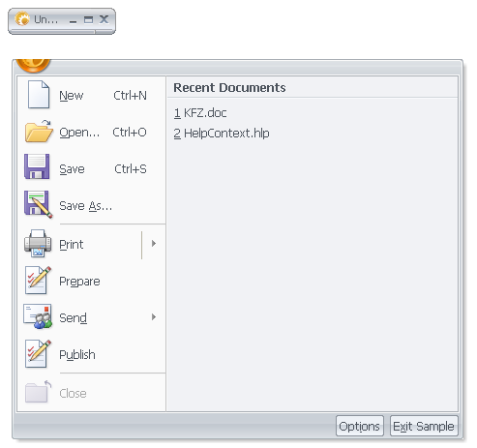This screenshot has height=448, width=477.
Task: Maximize the small untitled window
Action: 88,20
